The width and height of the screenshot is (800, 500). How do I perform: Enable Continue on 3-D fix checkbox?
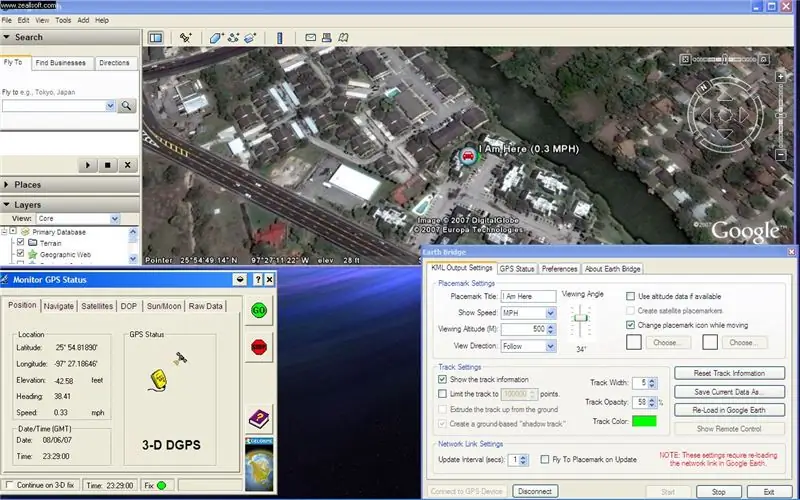(9, 485)
